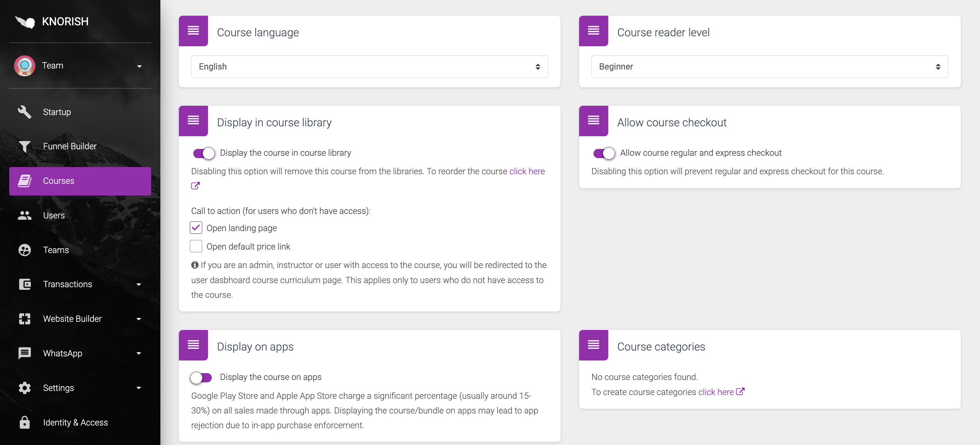Open Identity & Access menu item
Viewport: 980px width, 445px height.
tap(80, 423)
